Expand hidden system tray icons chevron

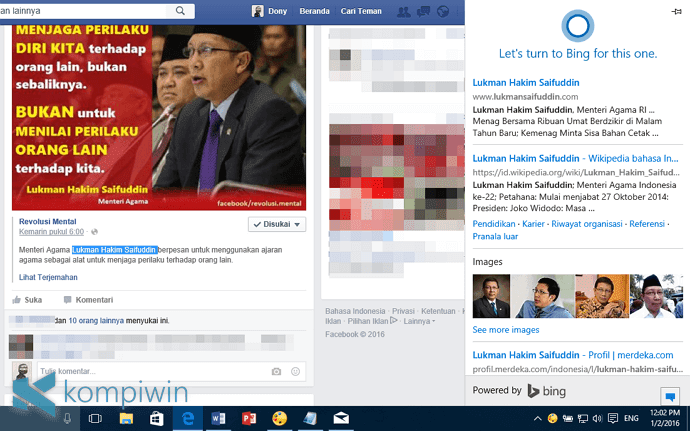pos(537,419)
